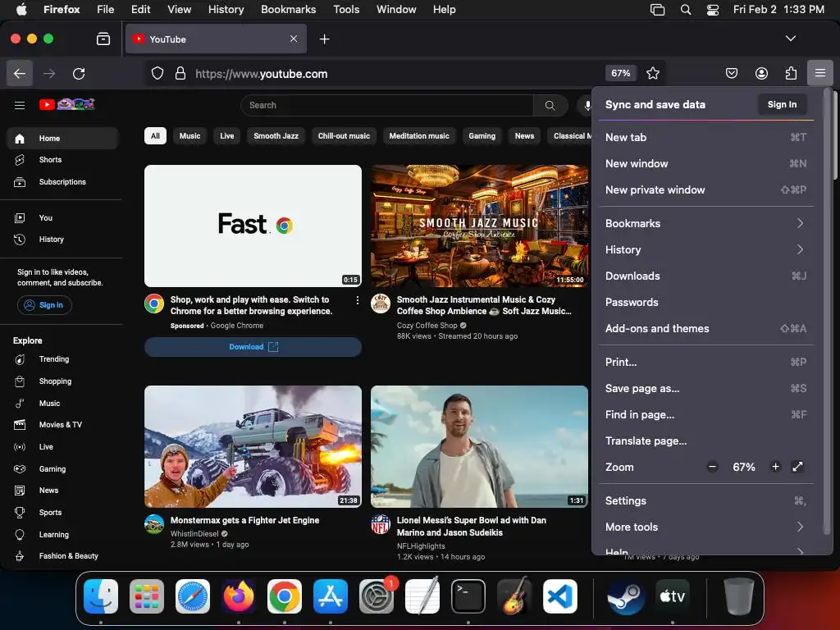
Task: Open Shorts in YouTube sidebar
Action: click(62, 160)
